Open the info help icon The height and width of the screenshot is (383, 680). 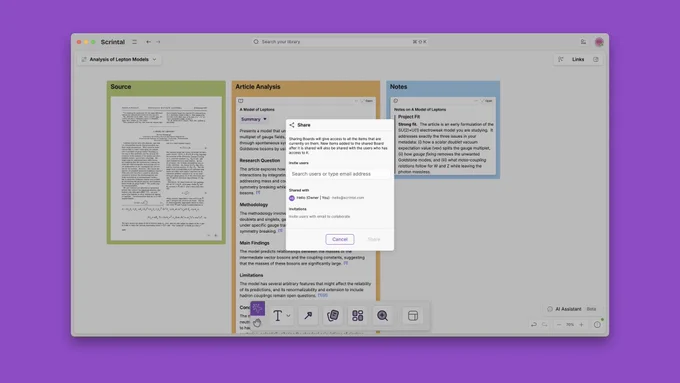coord(597,324)
